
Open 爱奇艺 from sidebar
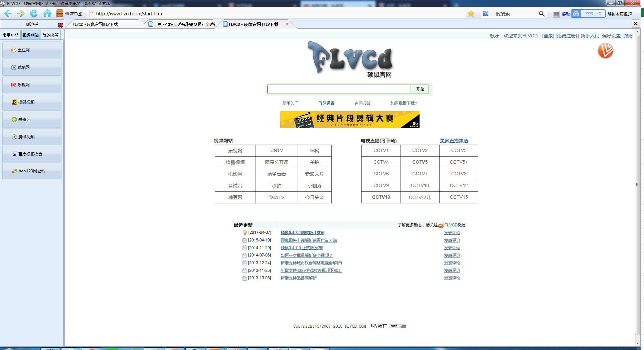click(32, 120)
